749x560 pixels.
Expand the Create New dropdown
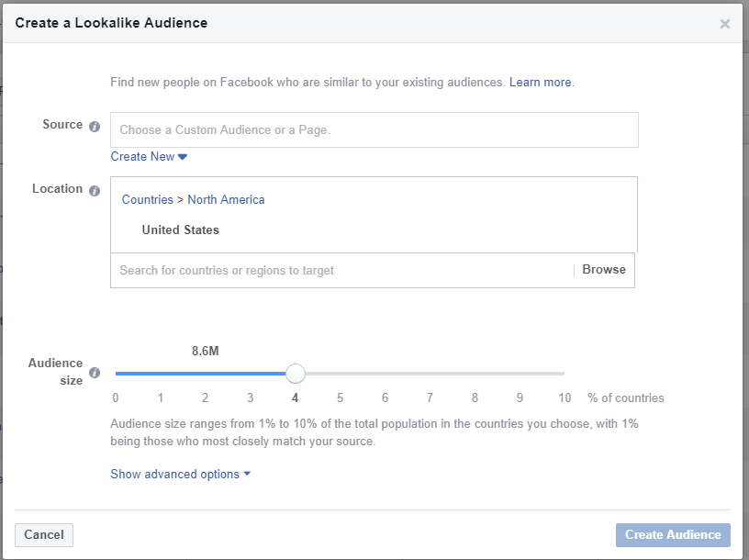[149, 157]
